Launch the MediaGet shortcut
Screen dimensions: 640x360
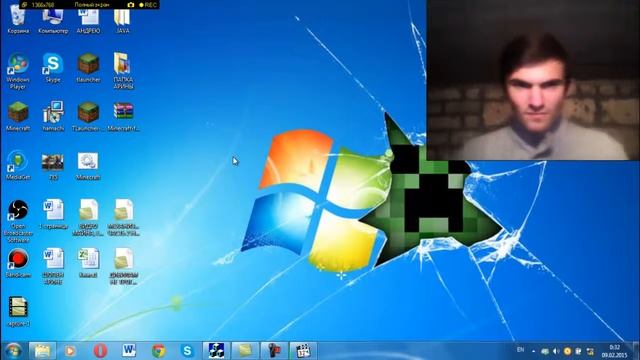pos(18,165)
